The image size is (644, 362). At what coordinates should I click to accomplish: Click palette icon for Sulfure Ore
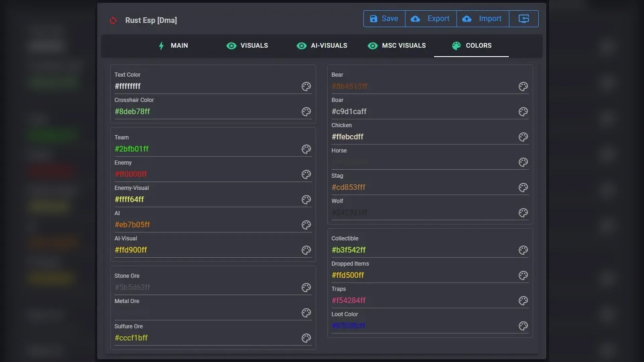[x=306, y=338]
